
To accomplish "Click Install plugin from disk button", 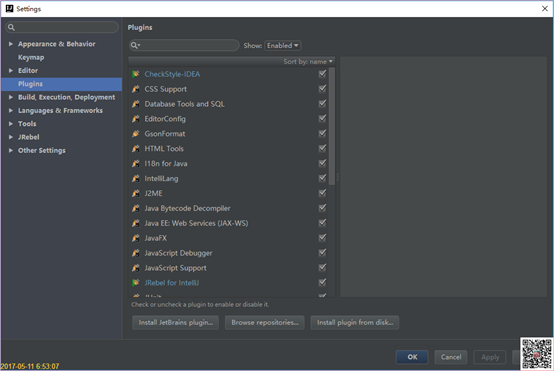I will coord(355,322).
